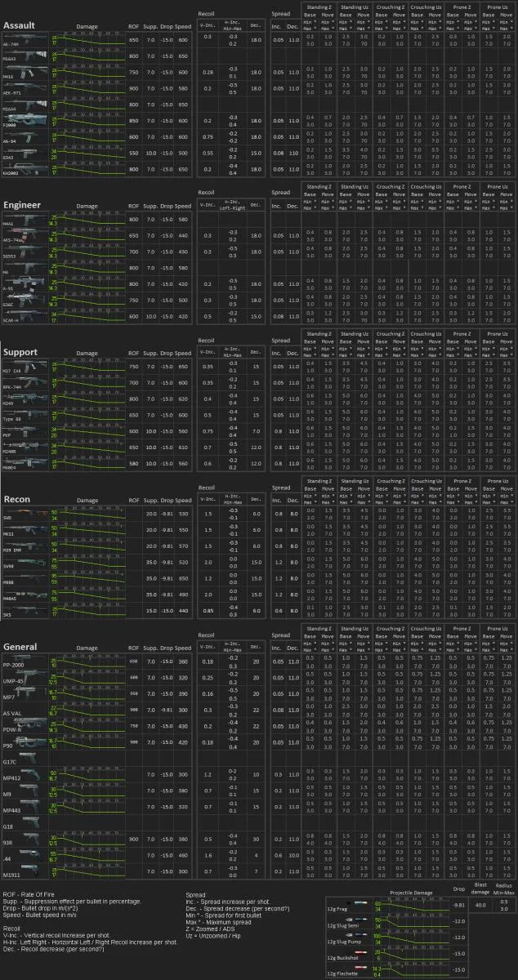Image resolution: width=518 pixels, height=980 pixels.
Task: Click the G3A3 damage graph
Action: pos(87,154)
